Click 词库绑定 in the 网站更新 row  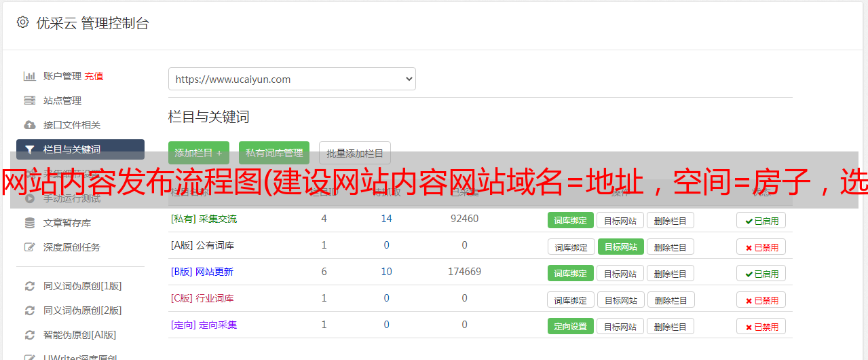(x=571, y=273)
